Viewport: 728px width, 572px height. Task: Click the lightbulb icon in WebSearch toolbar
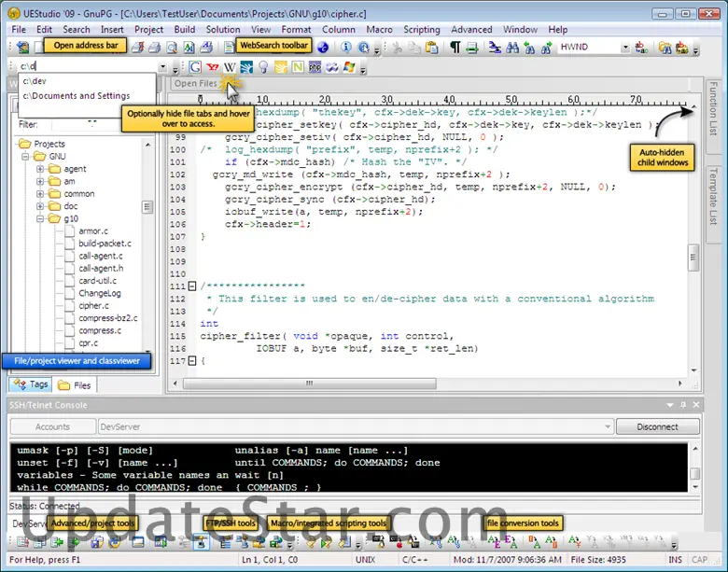pyautogui.click(x=264, y=67)
